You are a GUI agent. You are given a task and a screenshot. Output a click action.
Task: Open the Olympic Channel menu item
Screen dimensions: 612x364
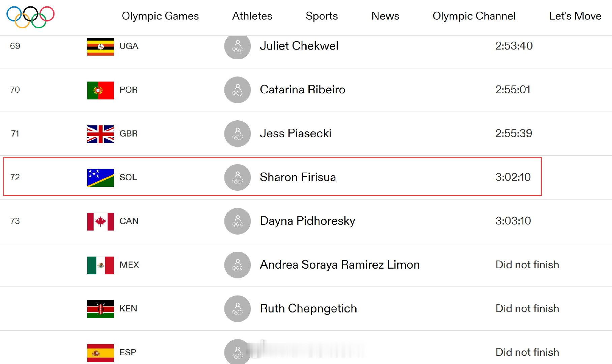click(474, 16)
